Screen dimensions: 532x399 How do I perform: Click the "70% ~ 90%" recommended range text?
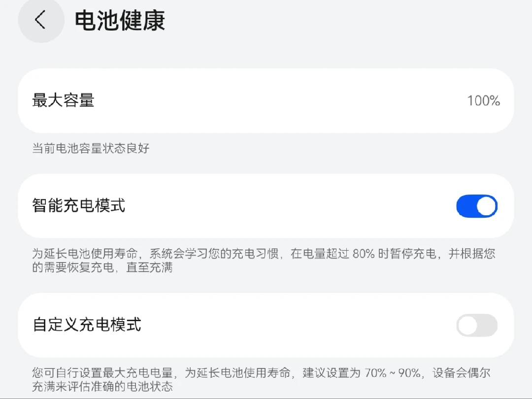point(393,373)
